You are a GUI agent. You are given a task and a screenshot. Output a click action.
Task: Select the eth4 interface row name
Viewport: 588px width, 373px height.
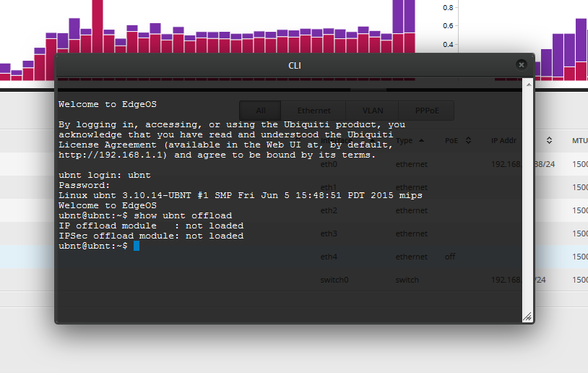[x=329, y=257]
